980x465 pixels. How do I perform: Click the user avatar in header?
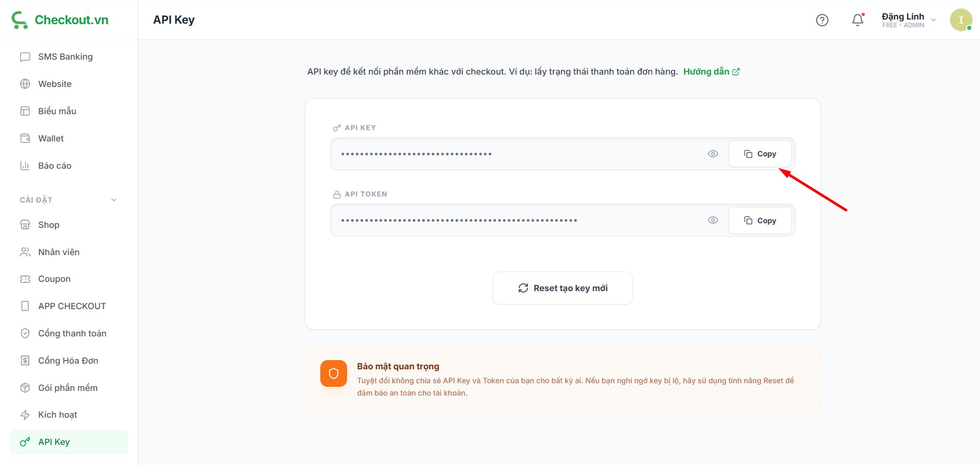pyautogui.click(x=960, y=20)
